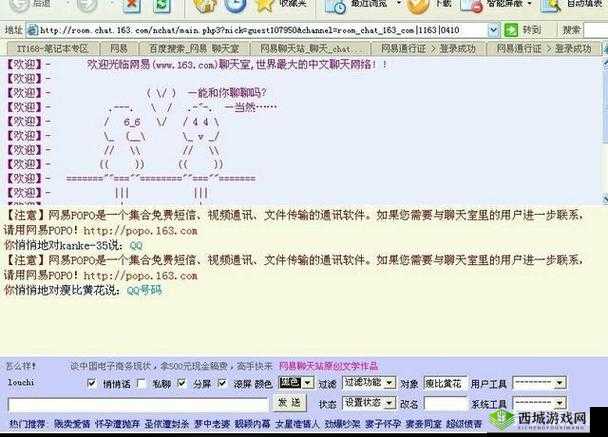Expand the 最近浏览 dropdown arrow
Viewport: 608px width, 437px height.
(x=399, y=4)
